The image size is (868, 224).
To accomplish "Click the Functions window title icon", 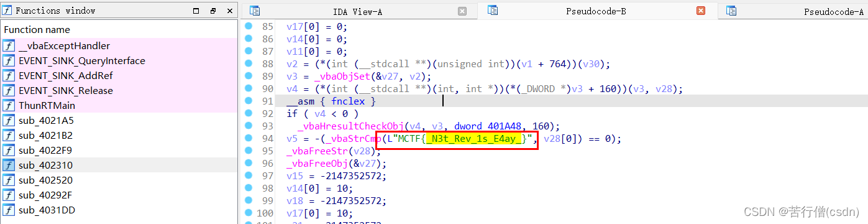I will (x=7, y=11).
